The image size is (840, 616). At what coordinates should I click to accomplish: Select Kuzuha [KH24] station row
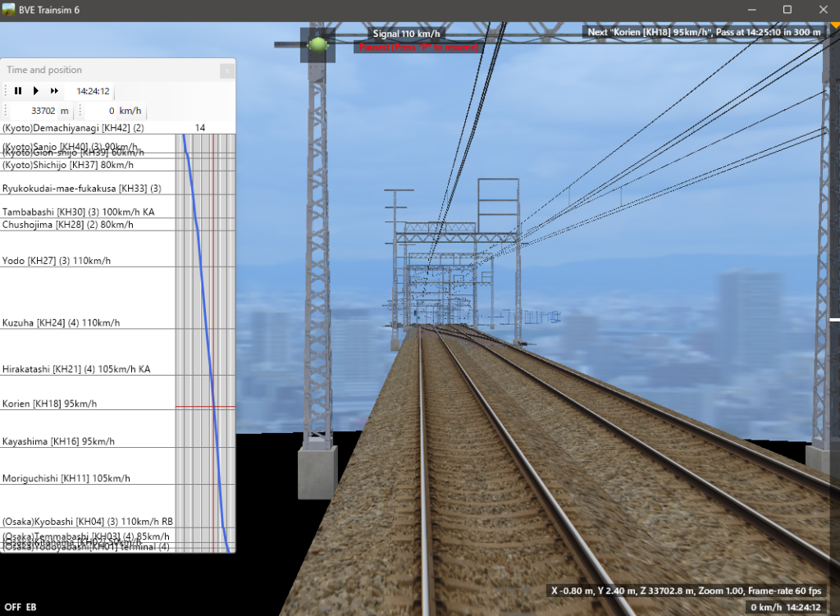coord(61,322)
